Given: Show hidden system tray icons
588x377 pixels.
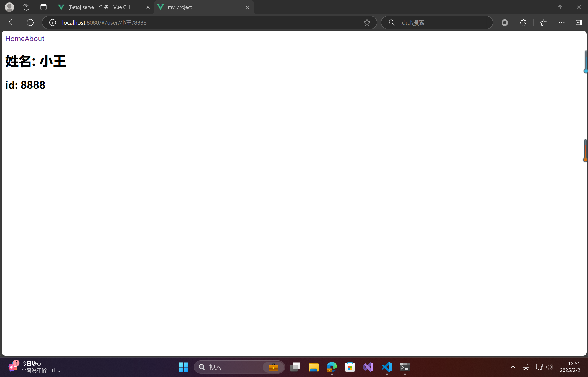Looking at the screenshot, I should click(x=513, y=367).
